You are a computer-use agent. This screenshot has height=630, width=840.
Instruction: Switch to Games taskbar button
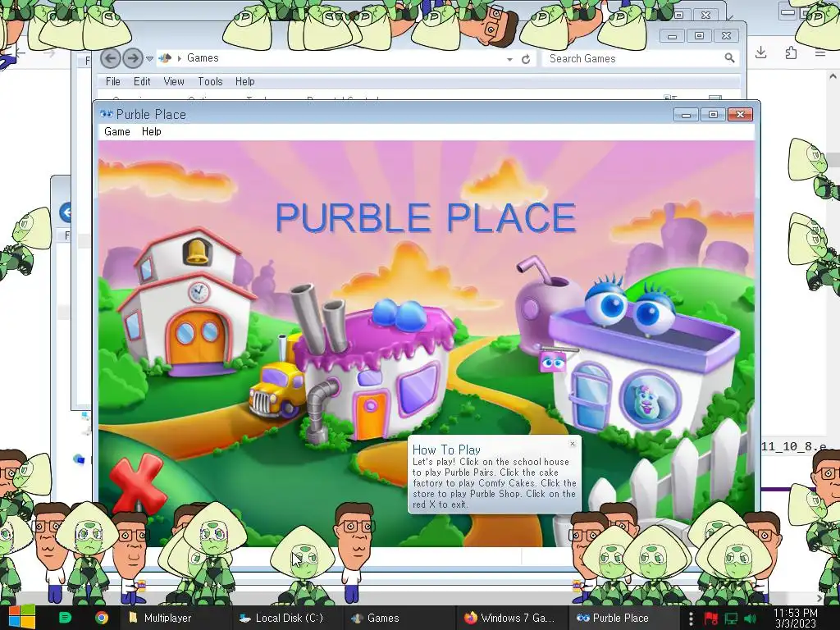(399, 618)
